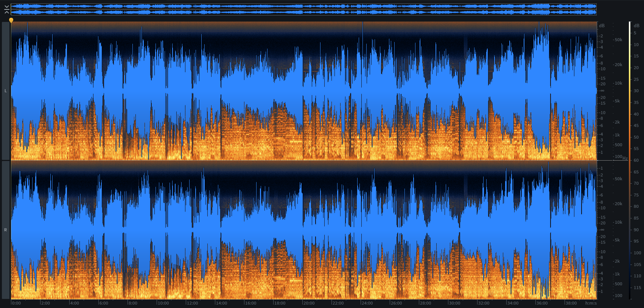Click the 20:00 mark on the timeline ruler

click(308, 303)
